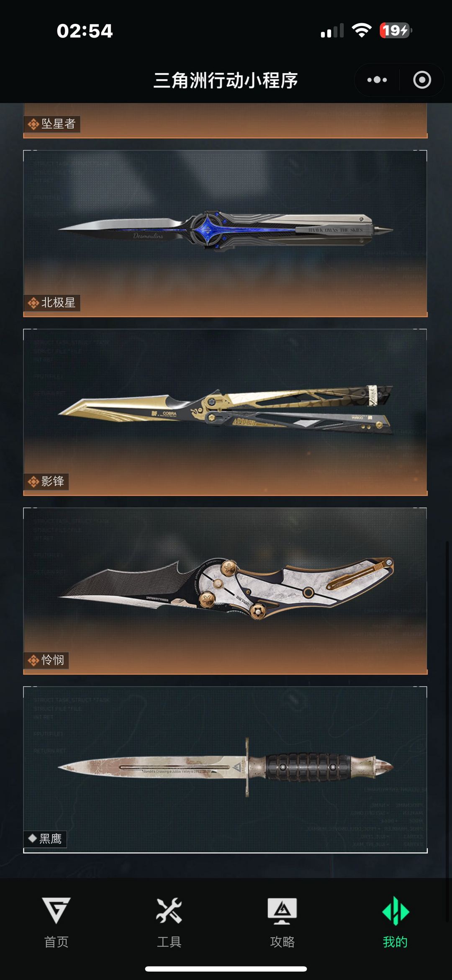Click diamond rarity icon beside 坠星者
The width and height of the screenshot is (452, 980).
click(33, 124)
